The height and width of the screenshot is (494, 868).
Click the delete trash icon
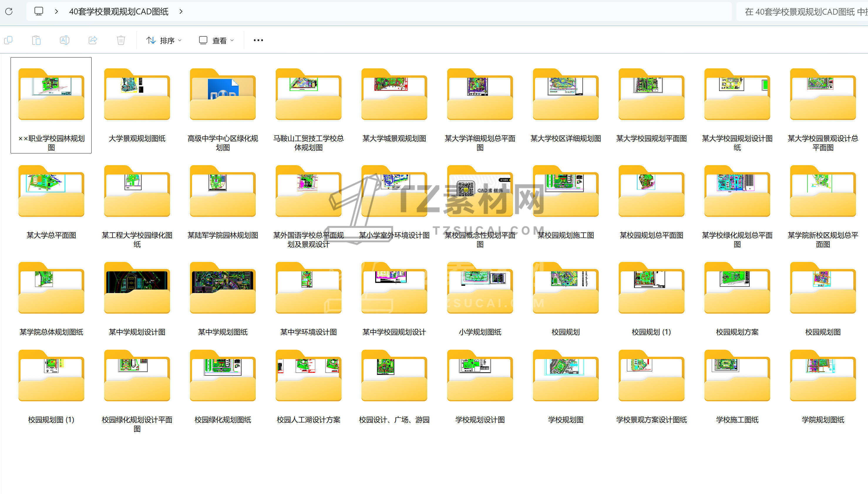tap(121, 40)
